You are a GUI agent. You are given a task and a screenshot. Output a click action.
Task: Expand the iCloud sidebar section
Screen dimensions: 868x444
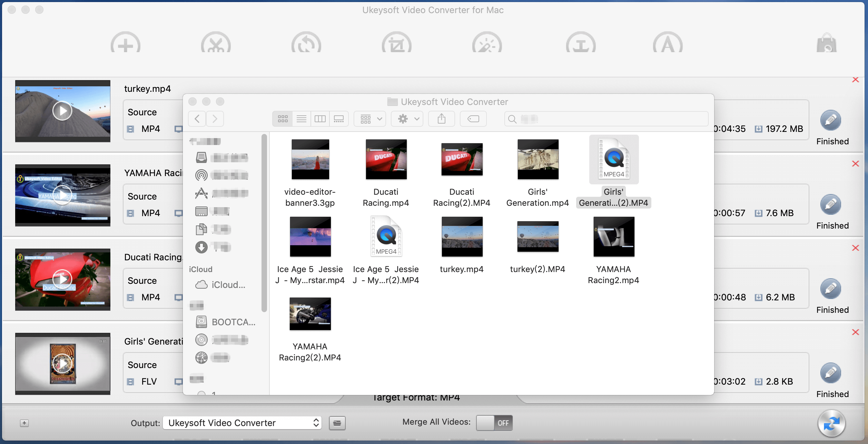tap(203, 269)
